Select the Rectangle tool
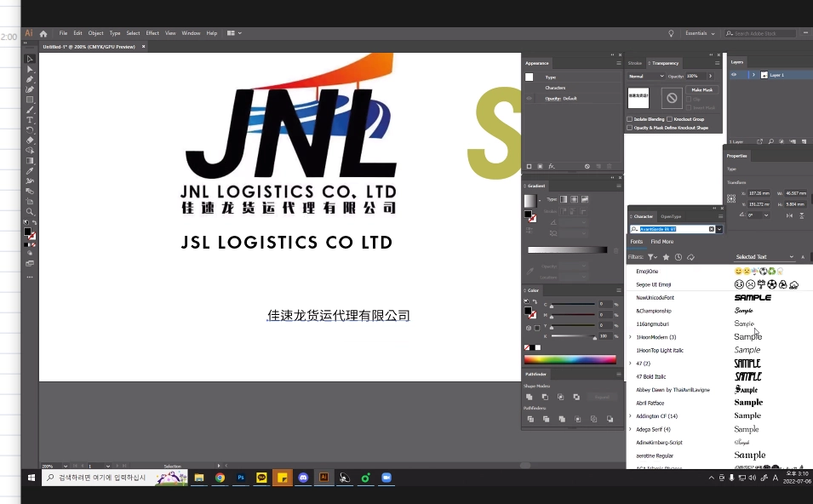The width and height of the screenshot is (813, 504). [30, 100]
